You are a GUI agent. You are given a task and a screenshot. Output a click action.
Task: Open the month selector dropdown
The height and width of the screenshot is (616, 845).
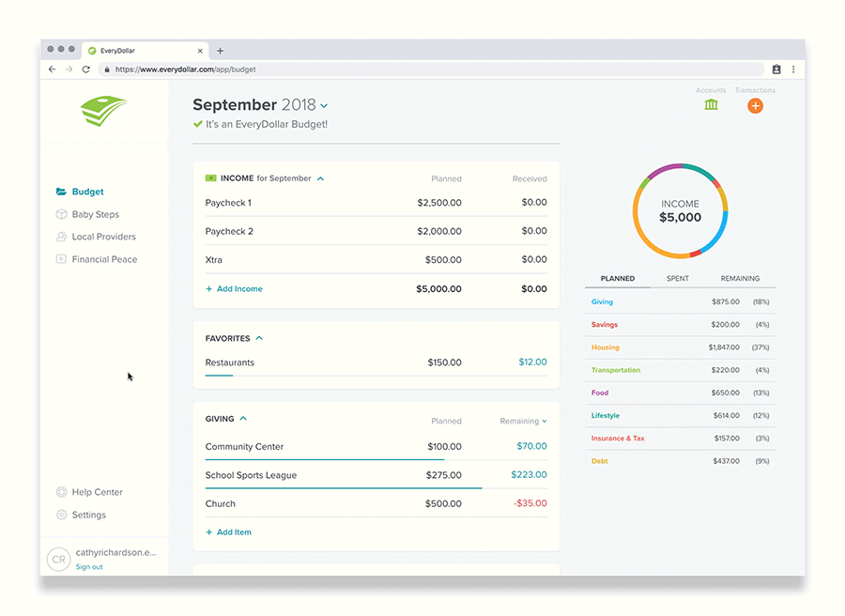[x=324, y=105]
